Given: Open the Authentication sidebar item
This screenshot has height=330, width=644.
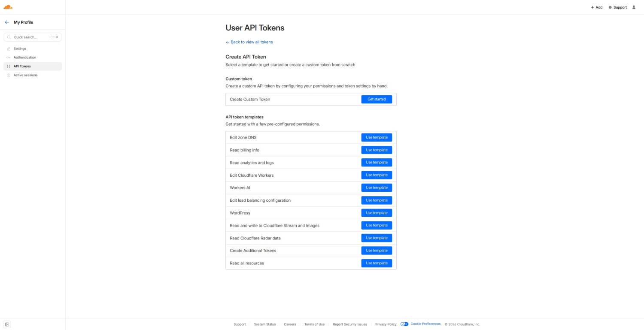Looking at the screenshot, I should tap(25, 58).
